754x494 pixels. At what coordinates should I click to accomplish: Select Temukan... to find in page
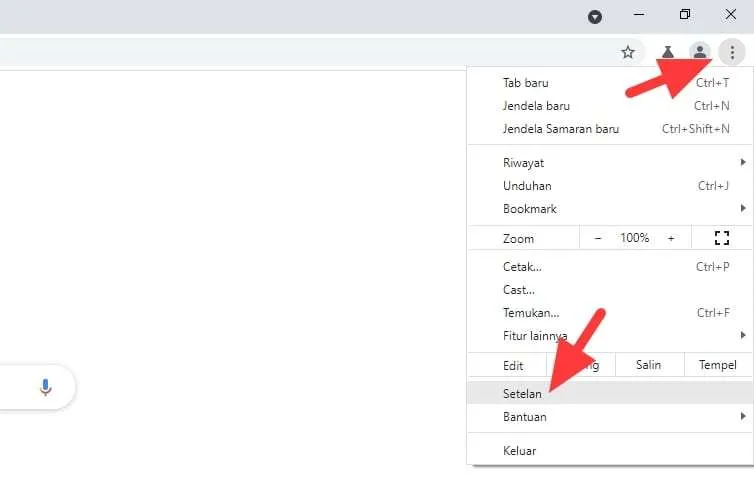point(610,313)
